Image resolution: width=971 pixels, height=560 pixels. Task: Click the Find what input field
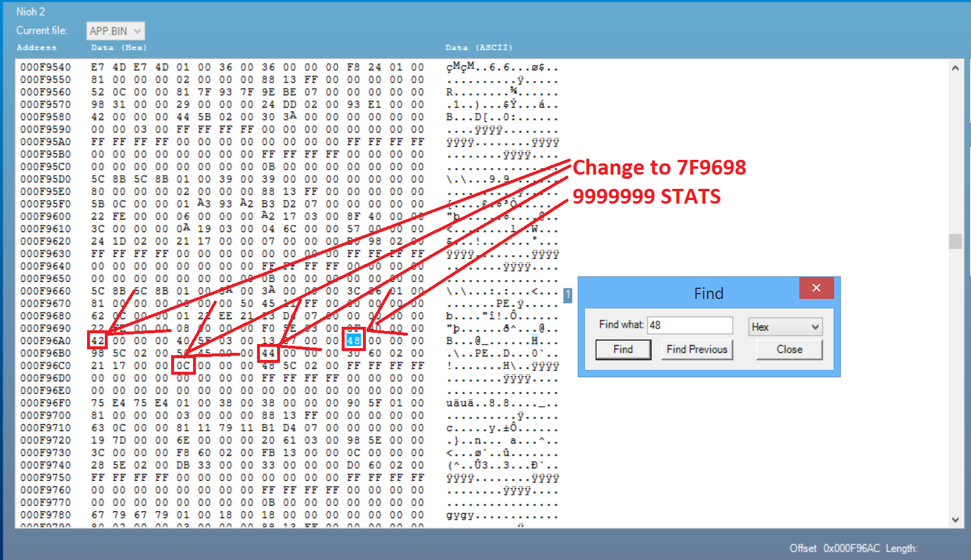click(x=690, y=325)
